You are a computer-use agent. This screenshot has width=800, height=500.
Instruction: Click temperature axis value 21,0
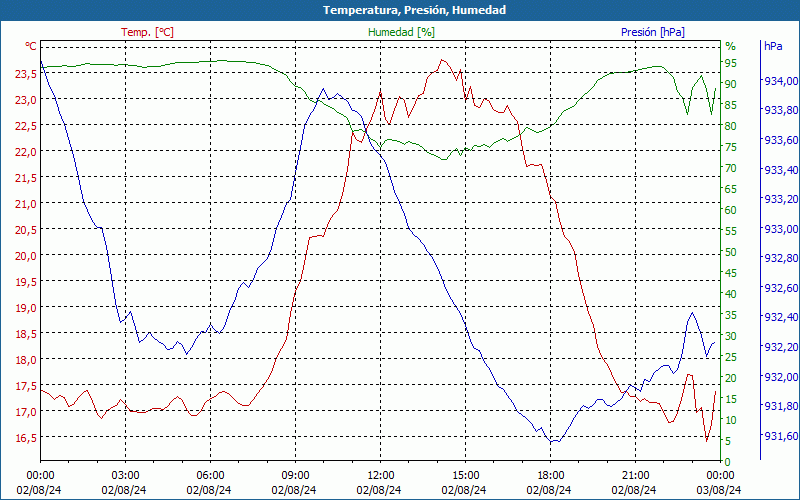[x=26, y=204]
